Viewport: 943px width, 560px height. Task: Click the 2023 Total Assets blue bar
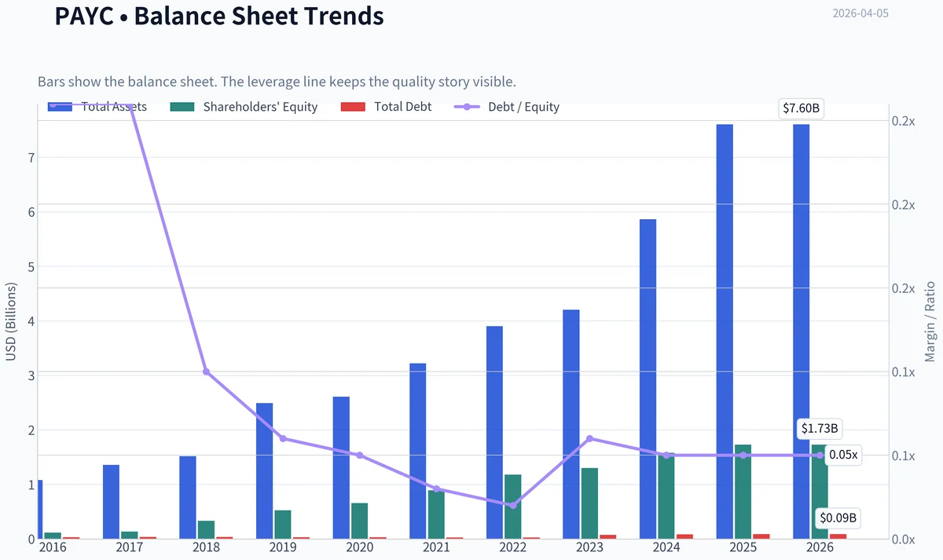[x=571, y=424]
